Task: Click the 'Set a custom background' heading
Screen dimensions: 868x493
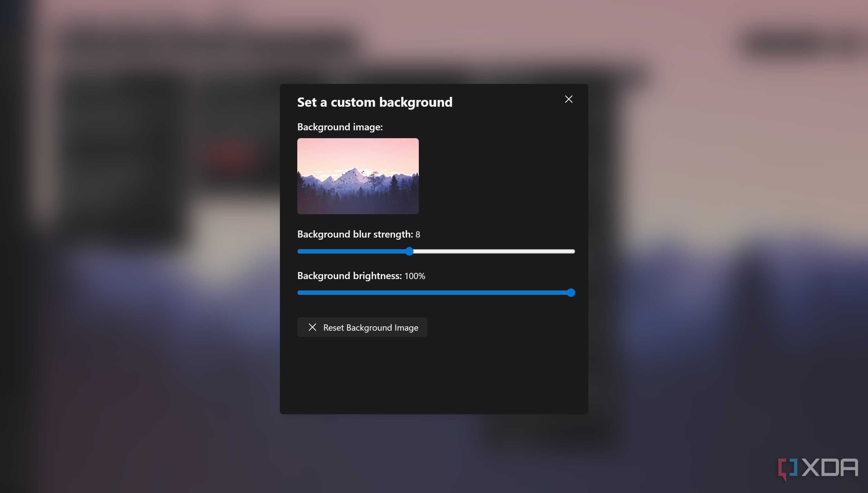Action: [375, 102]
